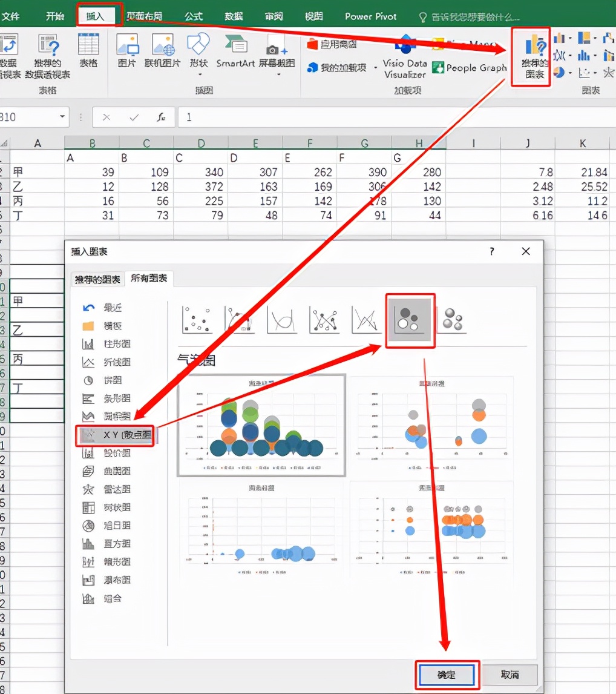This screenshot has height=694, width=616.
Task: Pick scatter with straight lines and markers
Action: [x=324, y=320]
